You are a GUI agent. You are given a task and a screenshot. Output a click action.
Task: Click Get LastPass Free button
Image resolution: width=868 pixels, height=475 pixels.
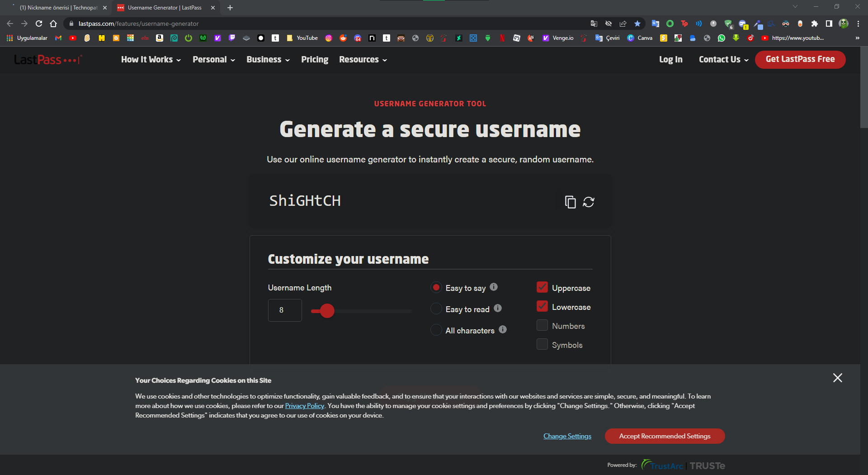[x=800, y=59]
